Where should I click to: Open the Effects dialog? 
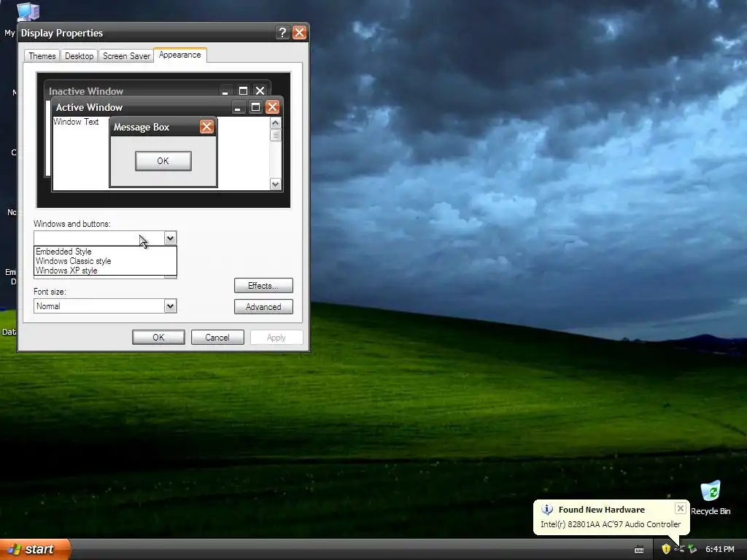(263, 286)
